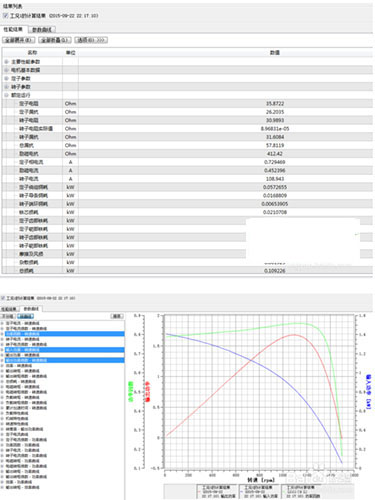Click the grey button left of the blue one
Screen dimensions: 375x500
[8, 316]
